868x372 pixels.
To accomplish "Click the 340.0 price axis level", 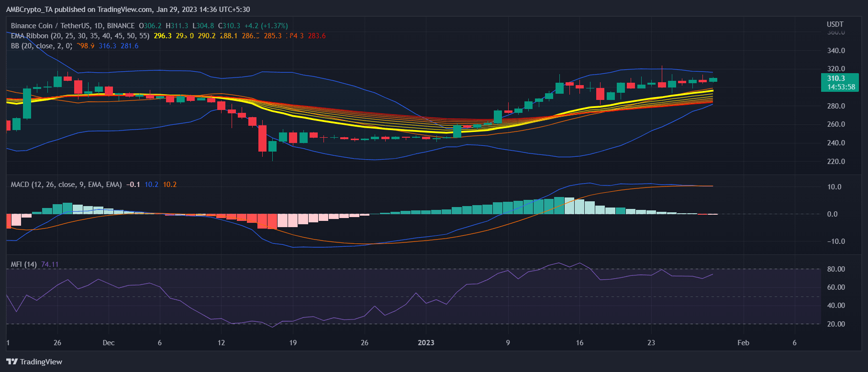I will click(x=836, y=51).
